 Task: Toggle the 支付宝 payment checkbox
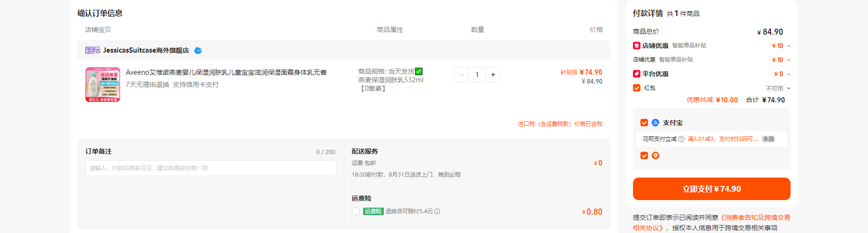tap(644, 123)
